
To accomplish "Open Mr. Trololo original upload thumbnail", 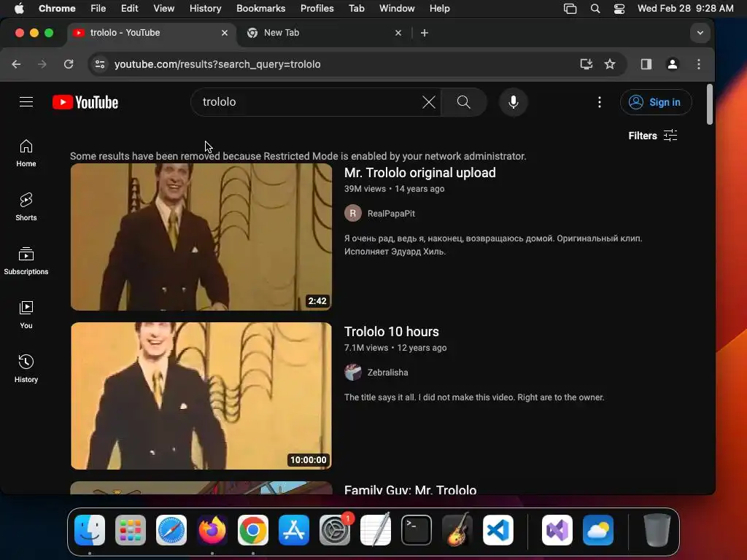I will 201,237.
